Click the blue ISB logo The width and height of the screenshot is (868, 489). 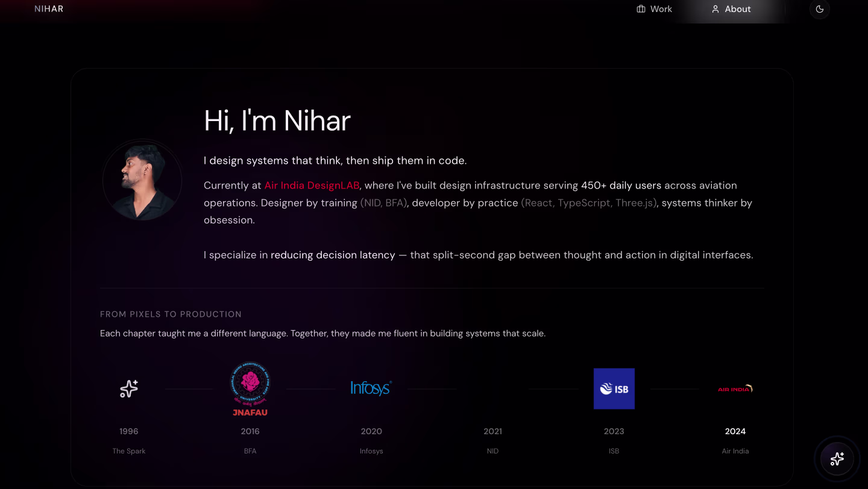coord(614,388)
